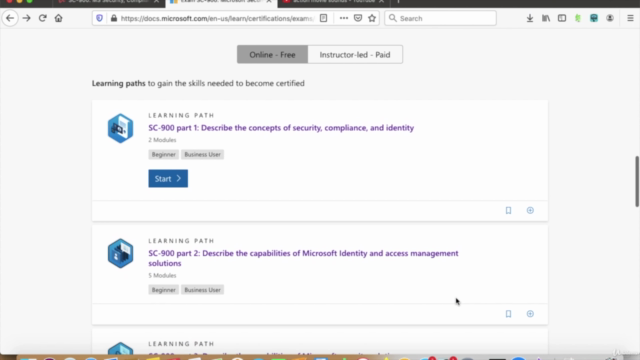Click the page vertical scrollbar thumb

coord(637,181)
